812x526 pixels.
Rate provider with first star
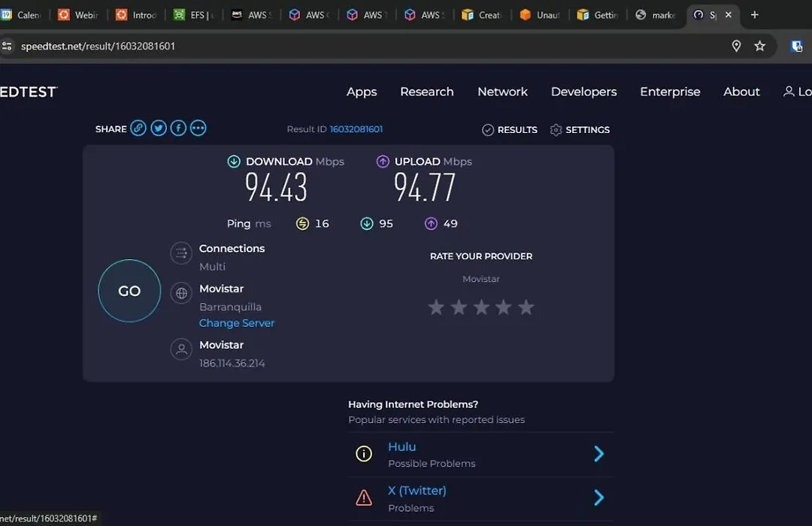pos(436,307)
